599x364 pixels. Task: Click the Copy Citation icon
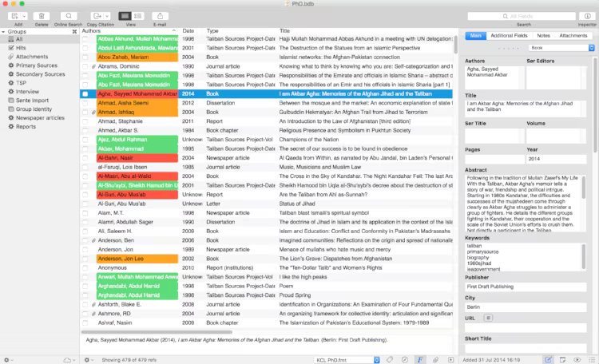(x=99, y=16)
